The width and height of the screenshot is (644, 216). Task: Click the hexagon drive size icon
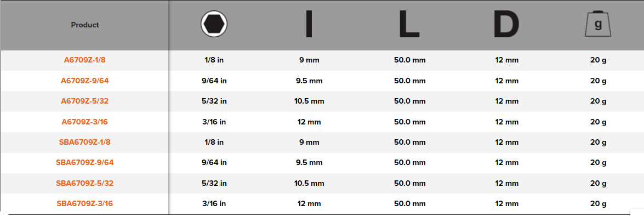pos(214,24)
